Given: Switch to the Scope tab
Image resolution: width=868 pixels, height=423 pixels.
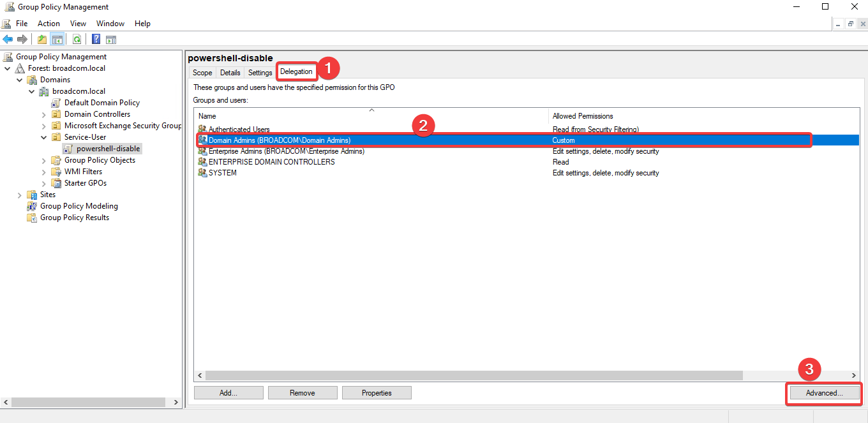Looking at the screenshot, I should tap(202, 73).
